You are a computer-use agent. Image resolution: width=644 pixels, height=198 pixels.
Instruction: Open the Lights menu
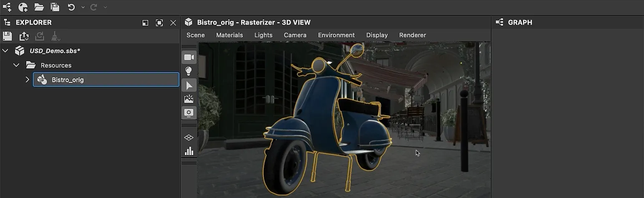pos(263,35)
